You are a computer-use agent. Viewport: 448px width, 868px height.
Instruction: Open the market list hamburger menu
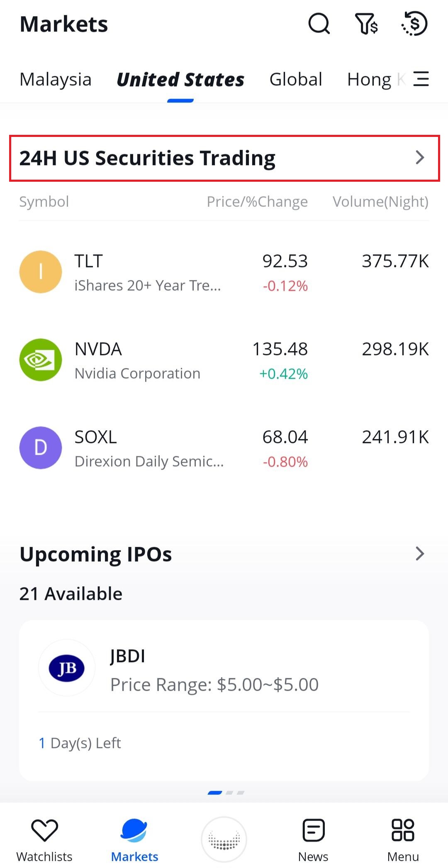[x=421, y=79]
